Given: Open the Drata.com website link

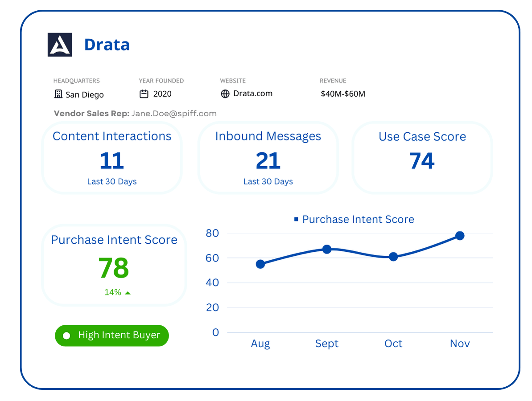Looking at the screenshot, I should click(x=253, y=94).
